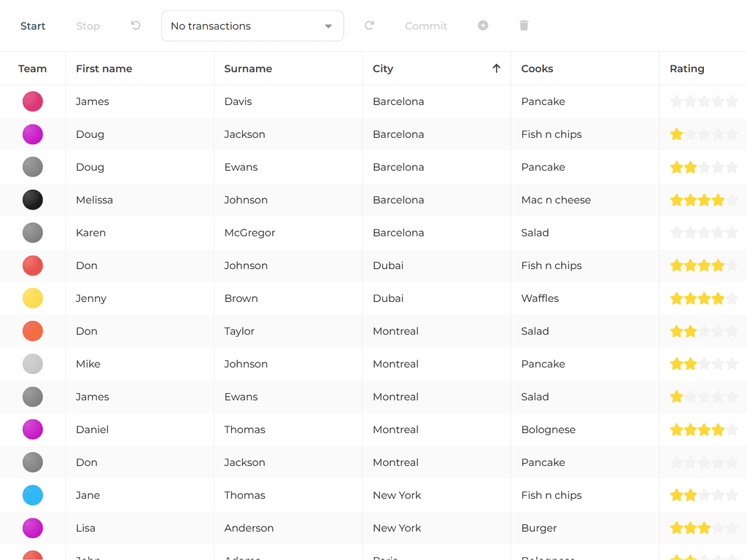Screen dimensions: 747x560
Task: Click Jane Thomas's blue team color circle
Action: (33, 495)
